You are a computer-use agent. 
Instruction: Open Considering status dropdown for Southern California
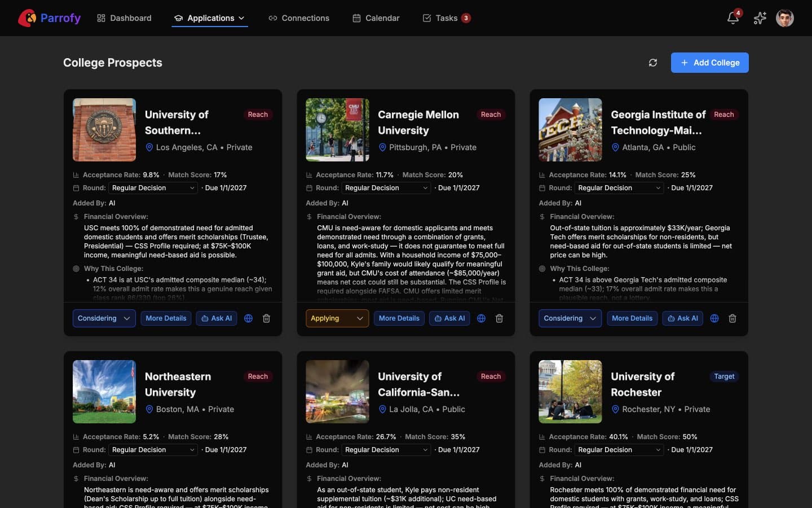104,318
